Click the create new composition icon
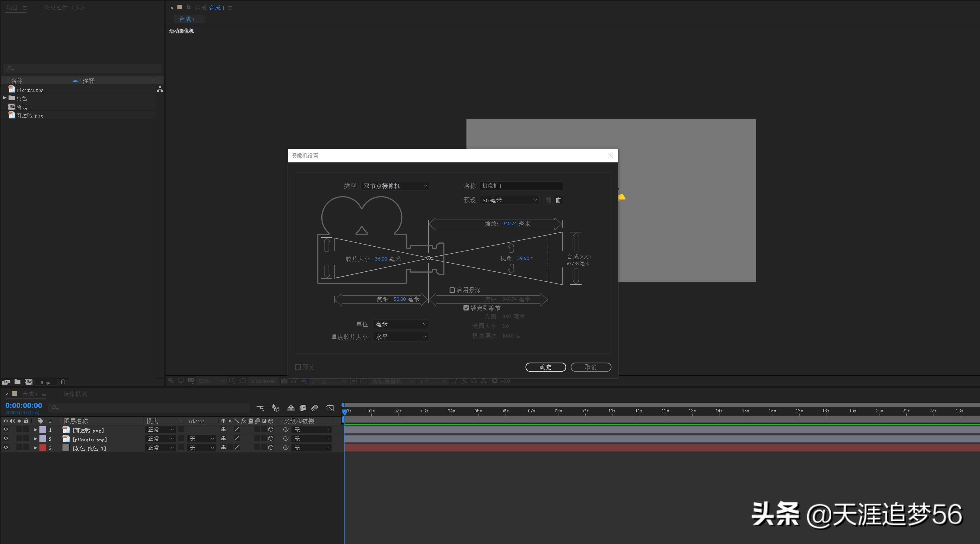Viewport: 980px width, 544px height. tap(29, 382)
